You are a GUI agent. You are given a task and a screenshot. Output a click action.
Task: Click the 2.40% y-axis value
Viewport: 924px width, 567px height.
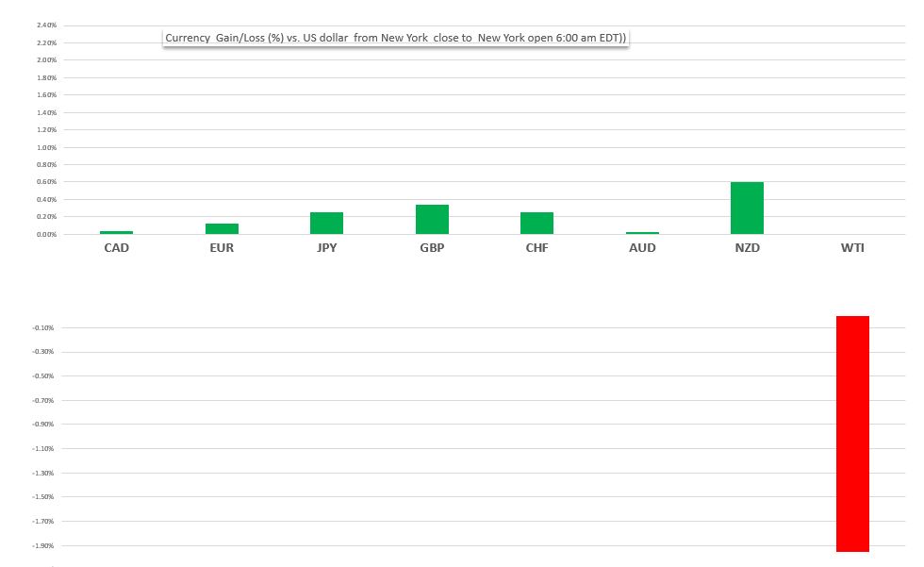[x=46, y=25]
